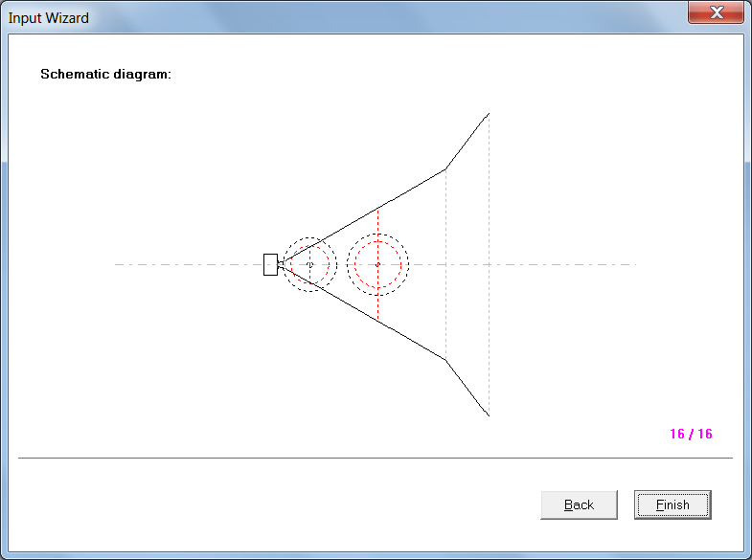Image resolution: width=752 pixels, height=560 pixels.
Task: Click the 'Schematic diagram:' label
Action: pyautogui.click(x=105, y=74)
